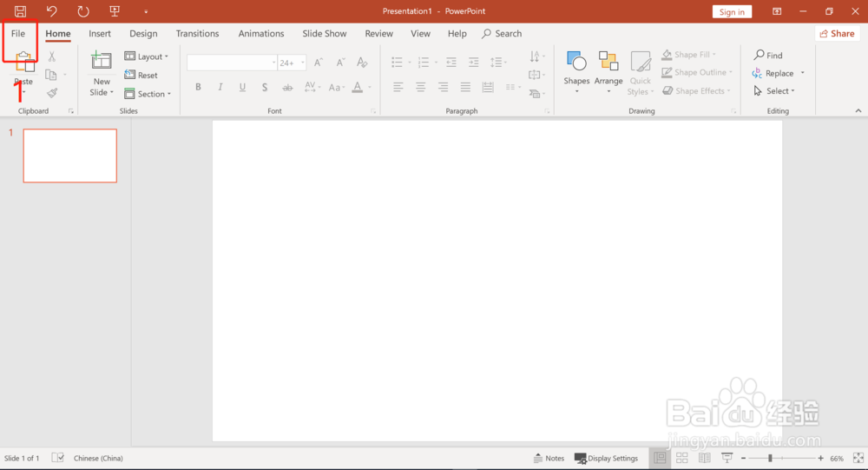The image size is (868, 470).
Task: Toggle Strikethrough formatting
Action: click(287, 87)
